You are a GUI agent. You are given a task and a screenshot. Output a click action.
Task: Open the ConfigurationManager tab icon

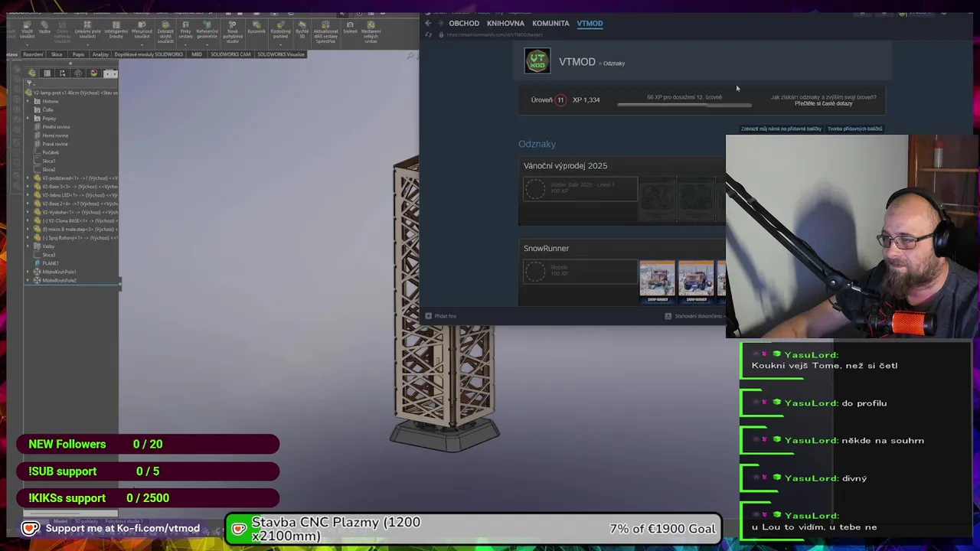(62, 73)
